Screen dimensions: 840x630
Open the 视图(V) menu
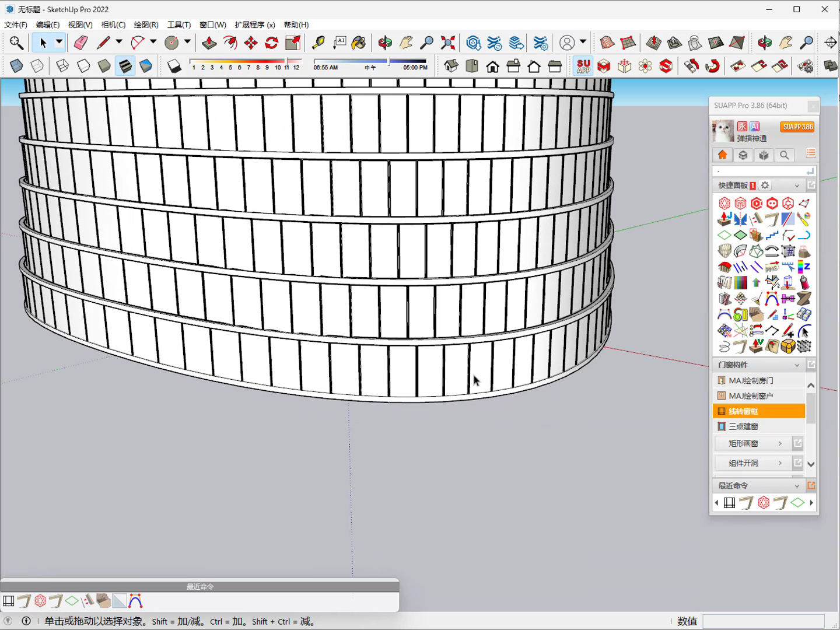coord(80,24)
